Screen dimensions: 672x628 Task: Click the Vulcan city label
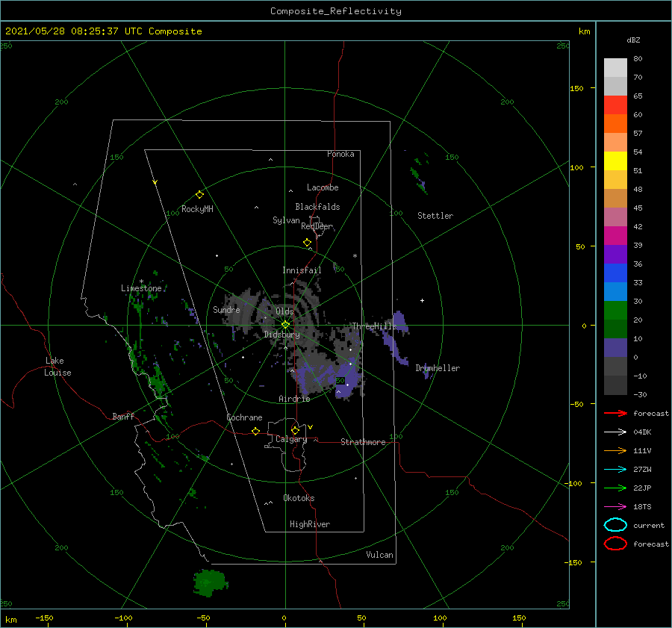[x=379, y=555]
